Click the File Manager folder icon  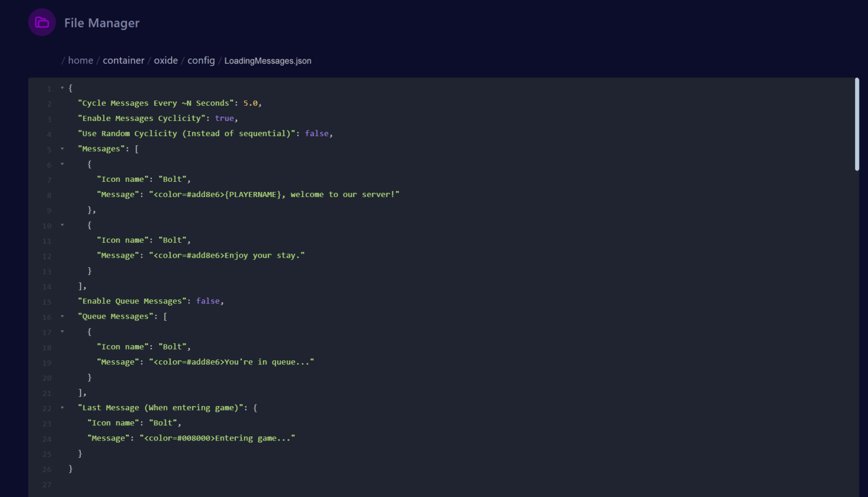point(42,23)
